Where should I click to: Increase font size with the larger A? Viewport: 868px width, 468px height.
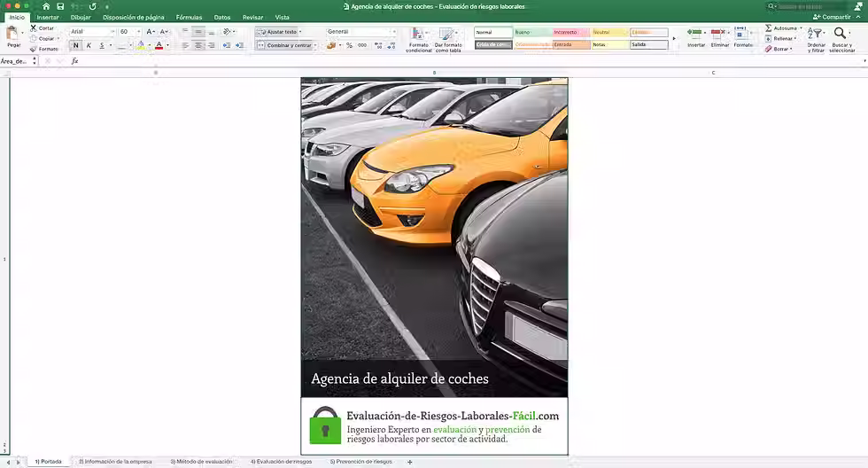pos(151,32)
